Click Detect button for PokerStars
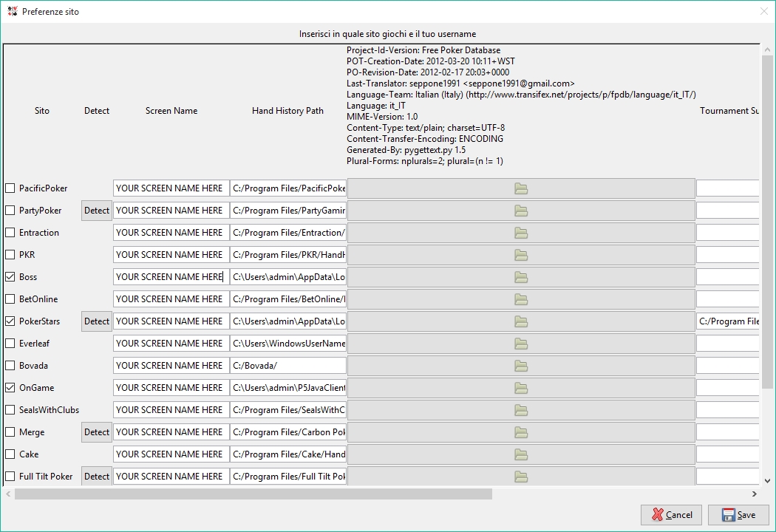The image size is (776, 532). click(97, 321)
